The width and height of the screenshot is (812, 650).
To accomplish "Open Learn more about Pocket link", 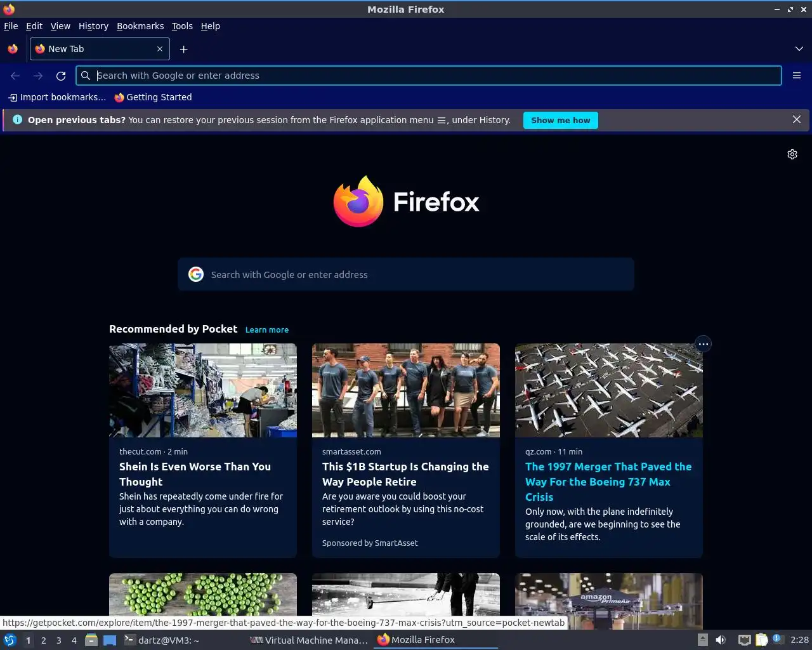I will click(x=267, y=330).
